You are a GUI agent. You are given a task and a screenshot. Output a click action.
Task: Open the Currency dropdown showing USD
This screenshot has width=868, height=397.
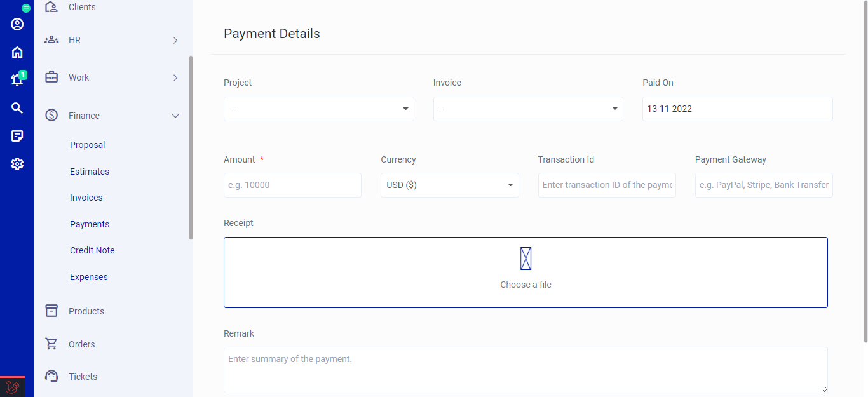(449, 185)
